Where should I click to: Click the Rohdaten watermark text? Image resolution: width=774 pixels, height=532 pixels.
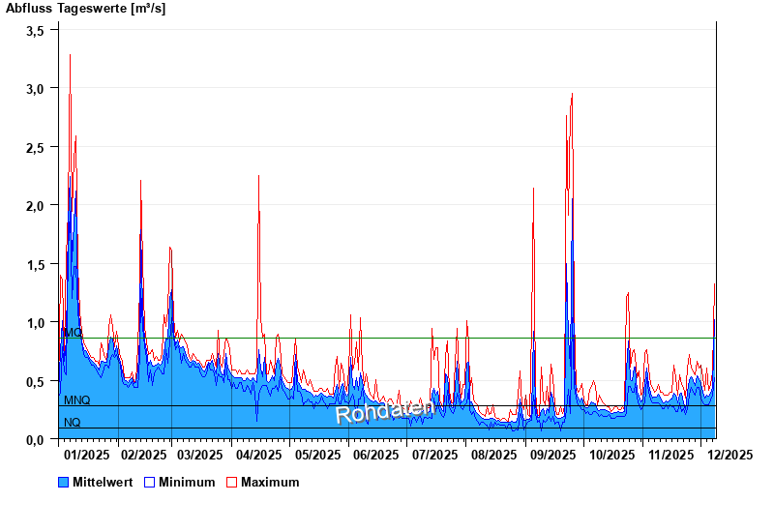[384, 411]
